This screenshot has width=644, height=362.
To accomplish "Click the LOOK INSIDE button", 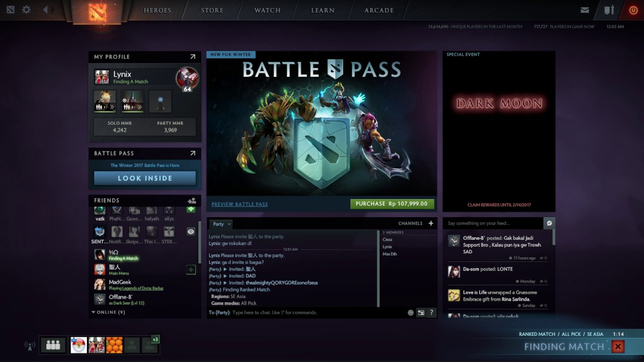I will 145,178.
